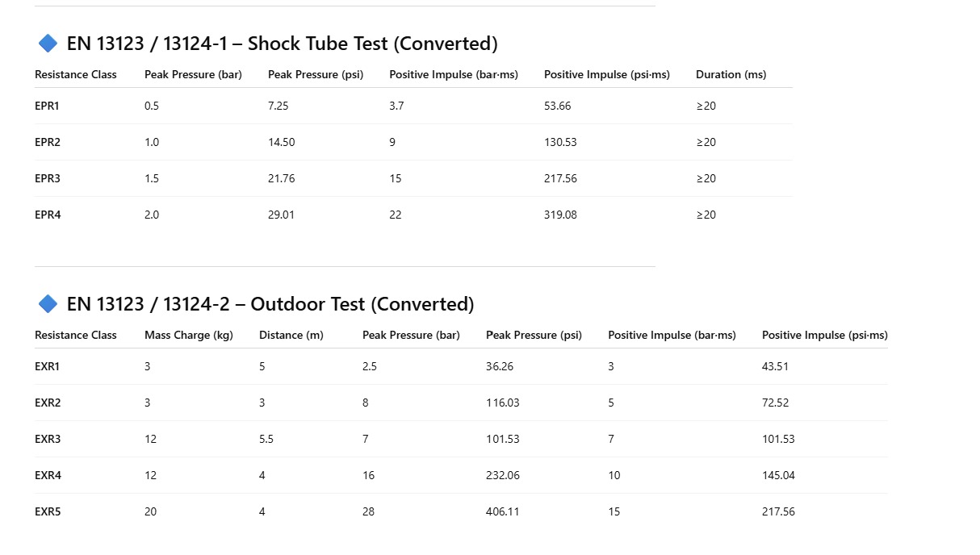Image resolution: width=980 pixels, height=555 pixels.
Task: Select the EXR3 row label
Action: tap(48, 439)
